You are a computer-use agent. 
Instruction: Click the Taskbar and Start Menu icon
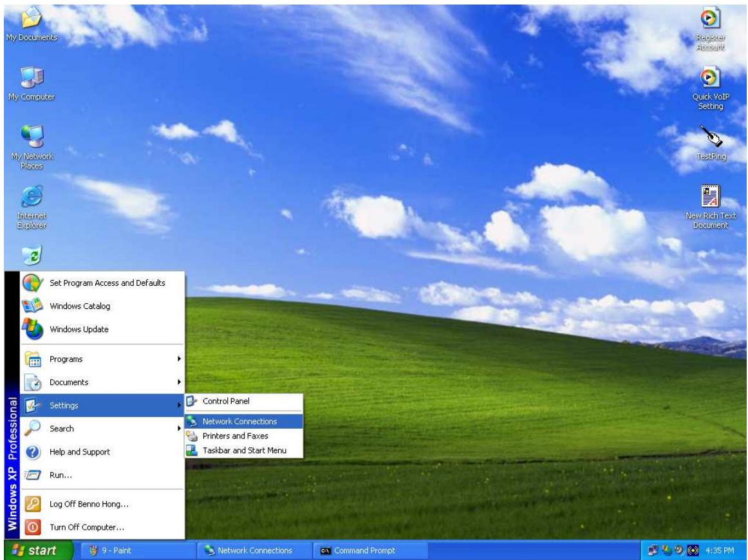191,451
